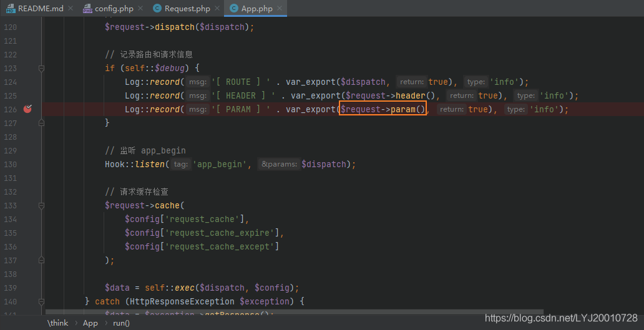Collapse fold marker at line 137

(41, 260)
